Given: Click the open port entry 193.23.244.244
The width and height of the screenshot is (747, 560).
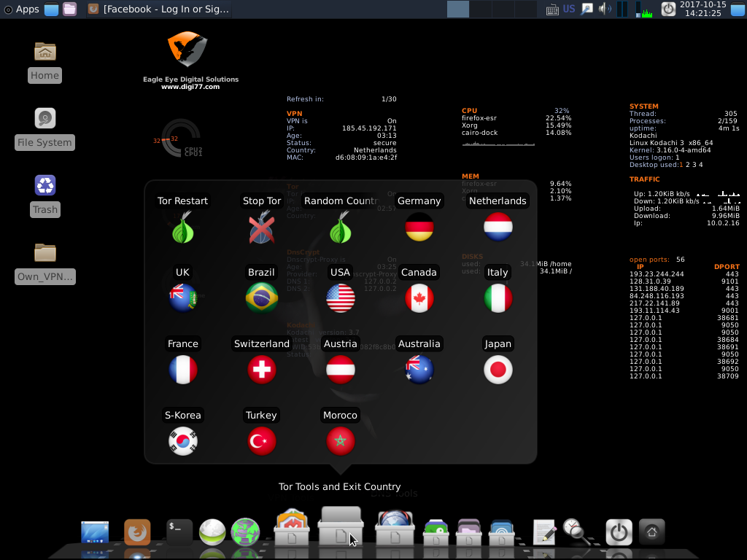Looking at the screenshot, I should pos(657,274).
